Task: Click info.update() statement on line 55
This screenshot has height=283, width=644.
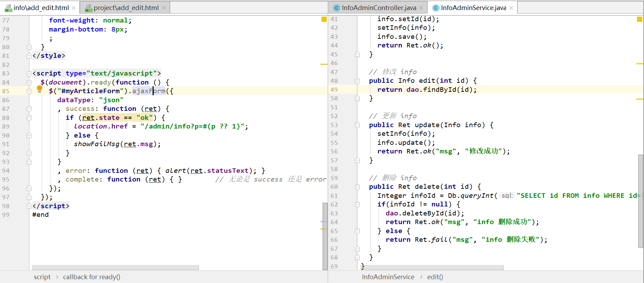Action: tap(406, 143)
